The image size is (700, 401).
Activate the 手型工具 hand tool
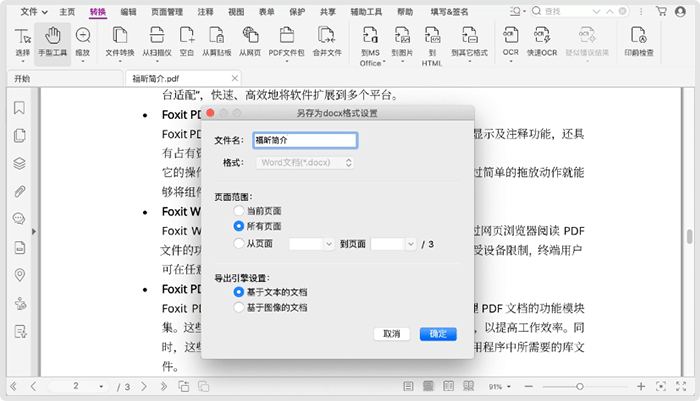52,43
